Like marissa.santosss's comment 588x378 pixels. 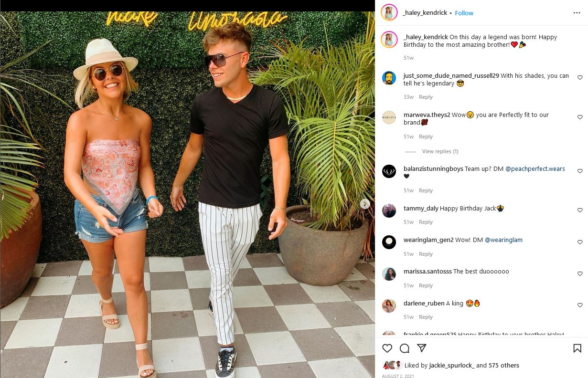tap(580, 273)
